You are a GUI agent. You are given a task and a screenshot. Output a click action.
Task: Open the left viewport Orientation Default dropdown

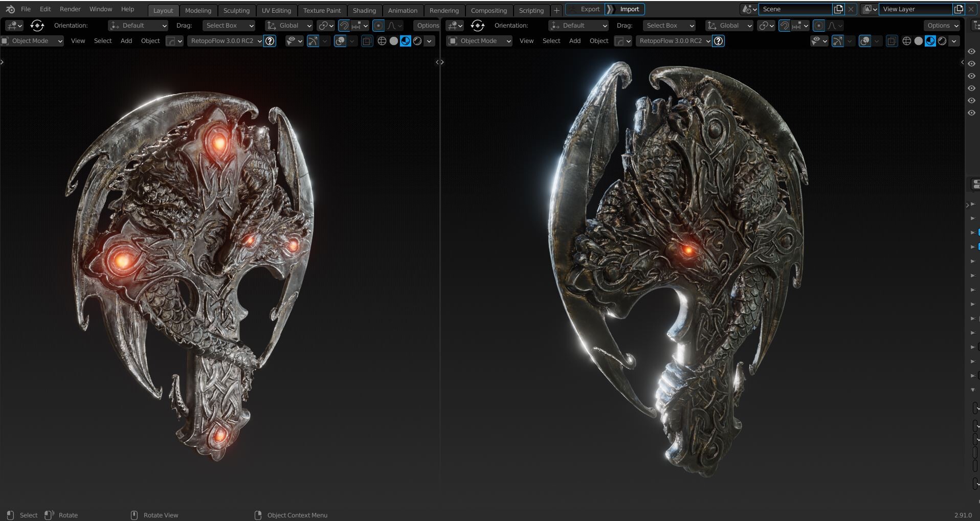[138, 26]
